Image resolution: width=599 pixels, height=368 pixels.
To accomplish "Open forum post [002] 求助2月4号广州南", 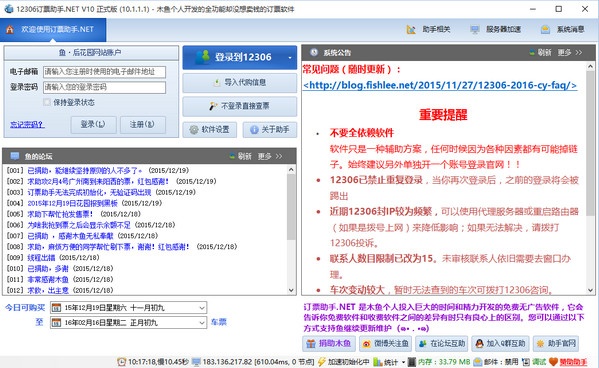I will pyautogui.click(x=98, y=181).
